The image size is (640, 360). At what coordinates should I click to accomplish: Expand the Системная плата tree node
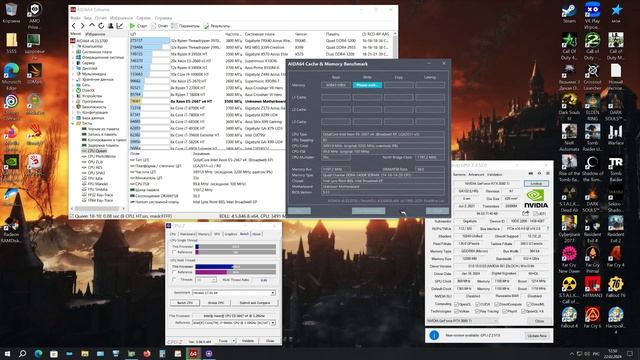pyautogui.click(x=74, y=52)
